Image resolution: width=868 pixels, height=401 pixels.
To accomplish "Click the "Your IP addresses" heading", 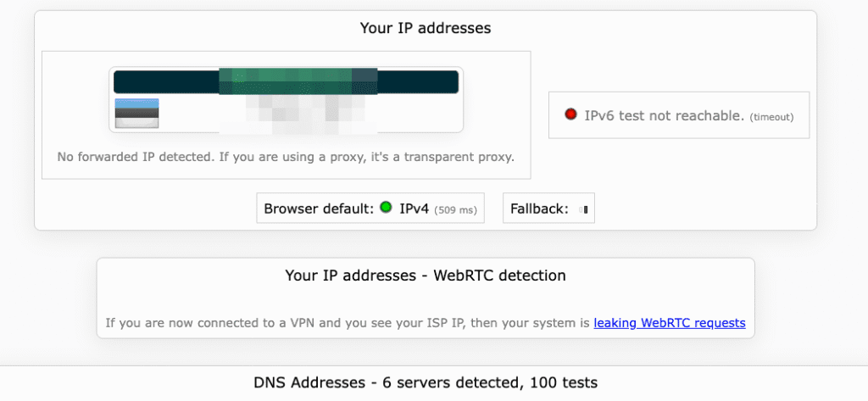I will pos(425,28).
